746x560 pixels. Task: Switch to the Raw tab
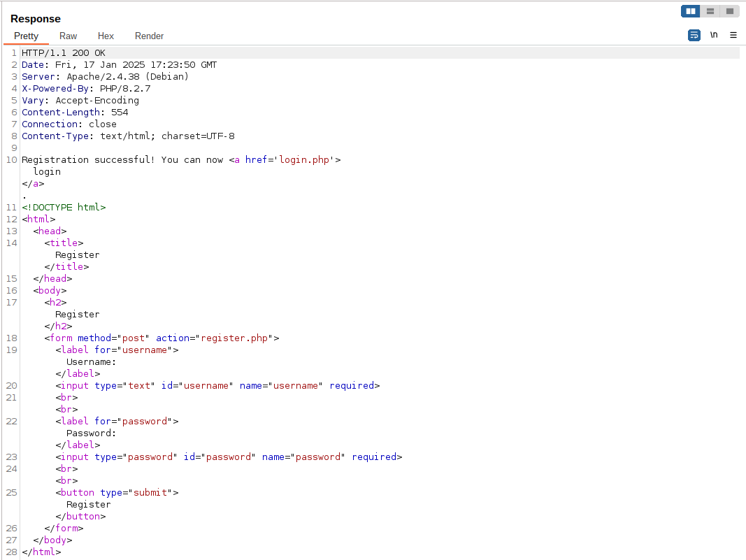(69, 36)
